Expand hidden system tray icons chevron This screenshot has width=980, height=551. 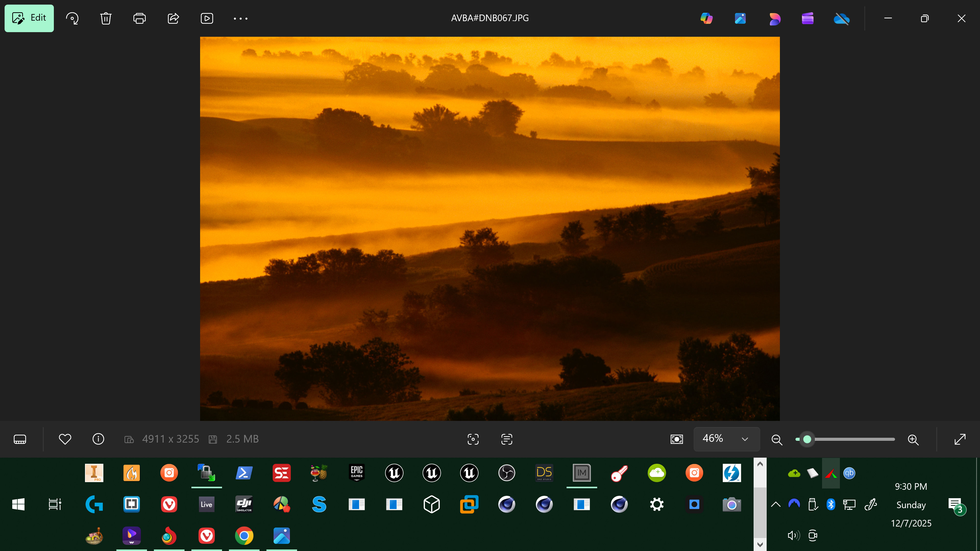pos(776,505)
